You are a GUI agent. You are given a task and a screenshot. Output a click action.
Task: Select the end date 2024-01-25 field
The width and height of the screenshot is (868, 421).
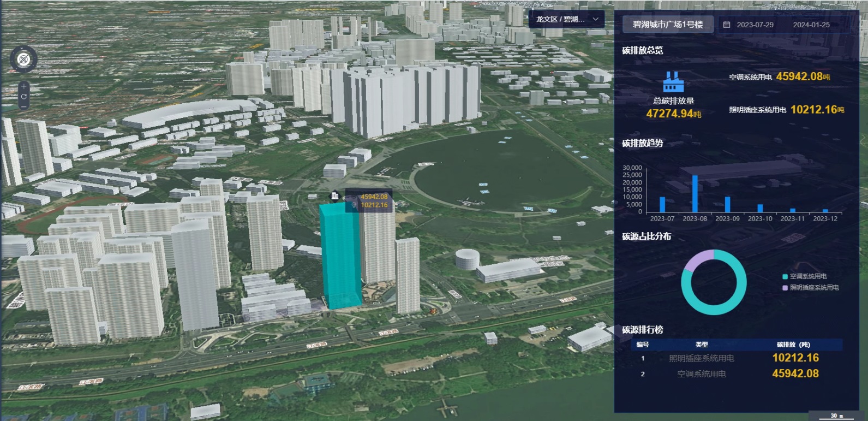pos(811,25)
